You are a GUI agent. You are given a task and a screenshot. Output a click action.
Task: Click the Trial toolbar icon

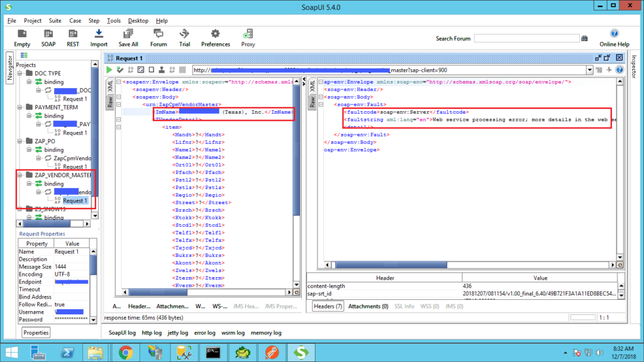click(x=184, y=38)
